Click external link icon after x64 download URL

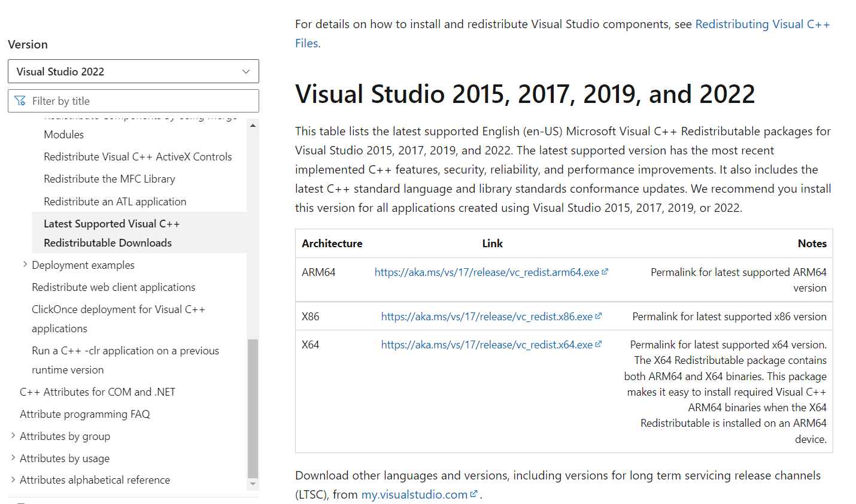599,344
